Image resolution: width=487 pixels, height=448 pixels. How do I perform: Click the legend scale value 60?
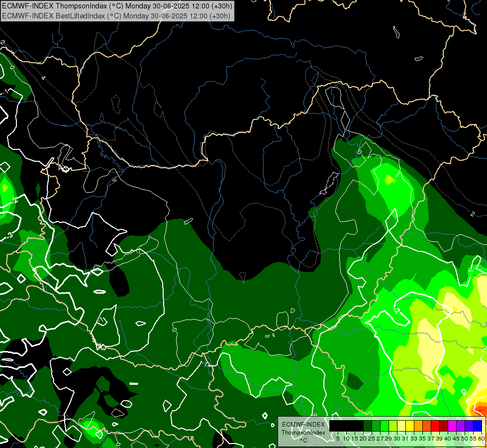482,439
